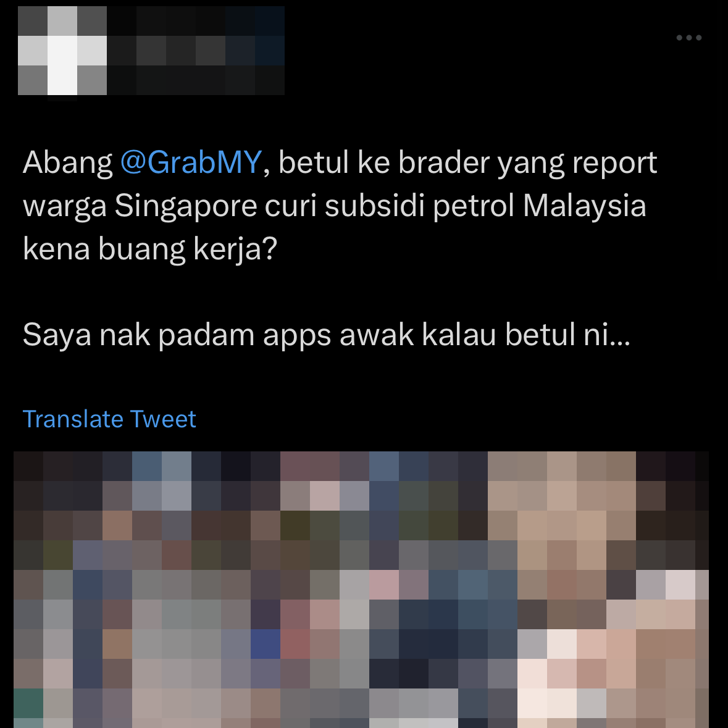Click Translate Tweet
This screenshot has height=728, width=728.
109,419
